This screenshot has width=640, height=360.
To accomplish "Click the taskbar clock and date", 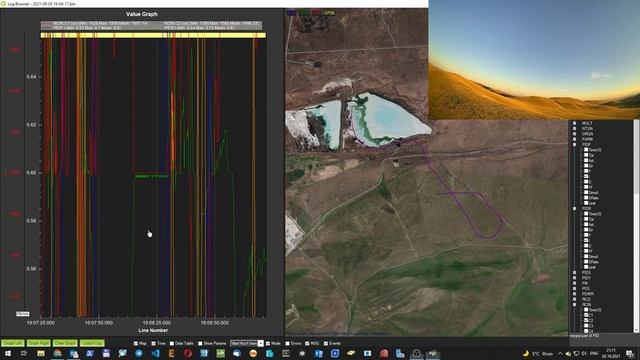I will pos(611,353).
